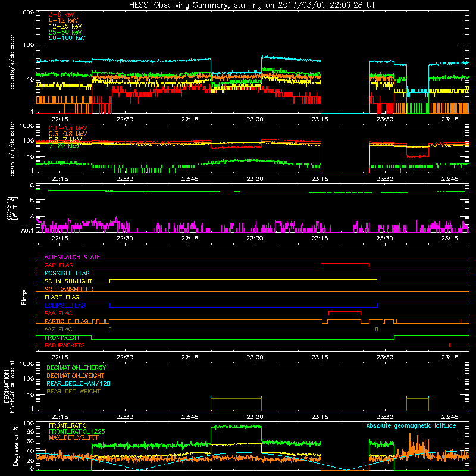Click the REAR_DEC_WEIGHT legend label
Image resolution: width=476 pixels, height=476 pixels.
click(73, 392)
